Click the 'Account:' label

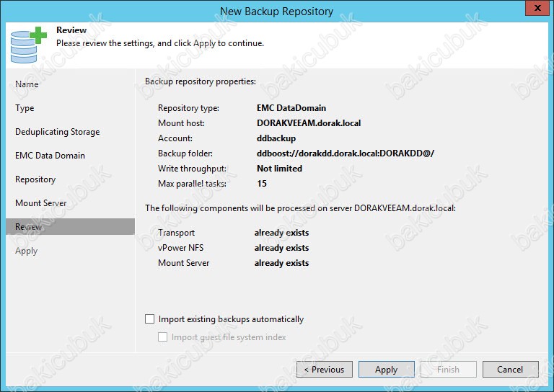(175, 138)
